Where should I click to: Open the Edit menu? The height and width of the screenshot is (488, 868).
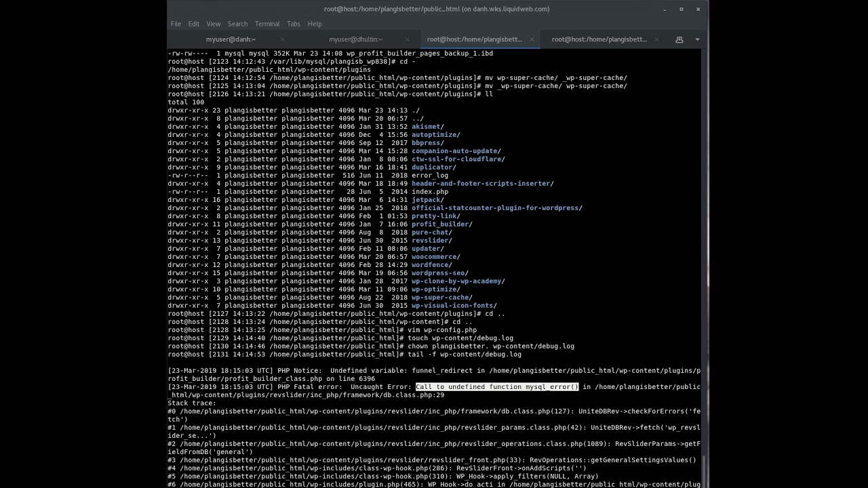194,24
